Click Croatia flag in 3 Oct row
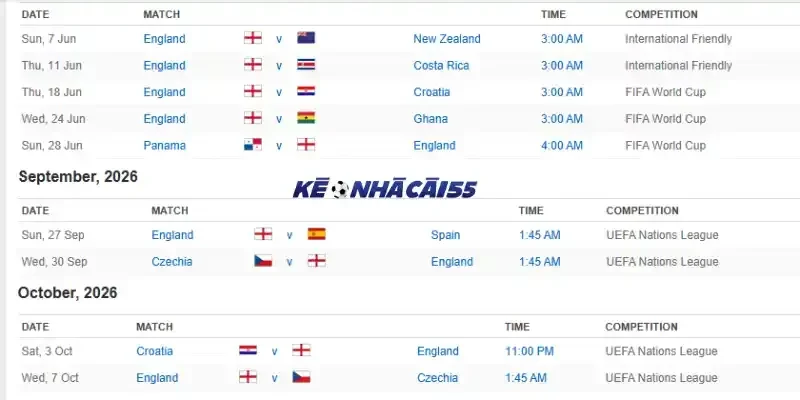800x400 pixels. click(x=248, y=350)
